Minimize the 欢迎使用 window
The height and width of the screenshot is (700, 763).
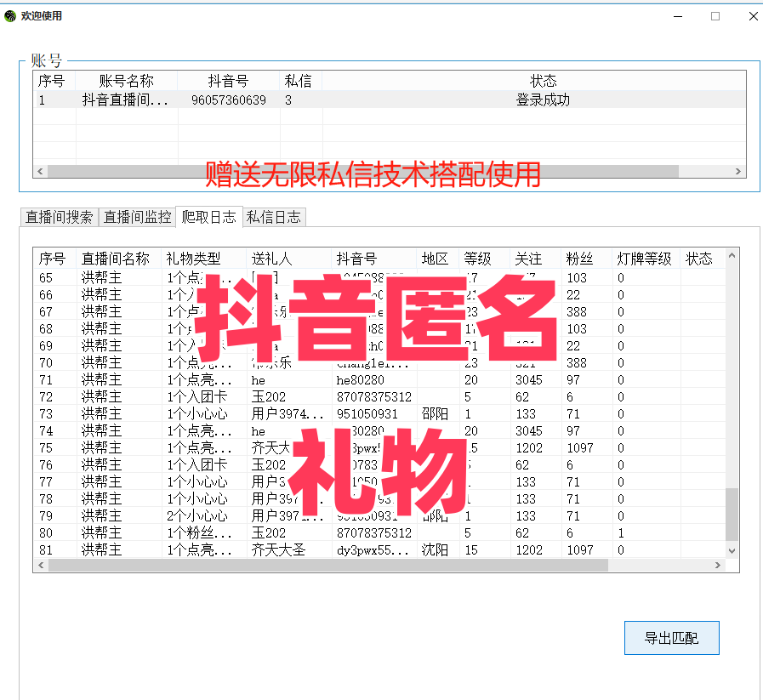pyautogui.click(x=678, y=16)
